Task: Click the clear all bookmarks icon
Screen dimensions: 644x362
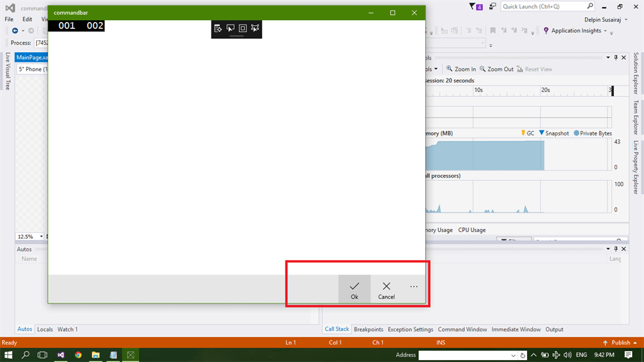Action: pos(525,30)
